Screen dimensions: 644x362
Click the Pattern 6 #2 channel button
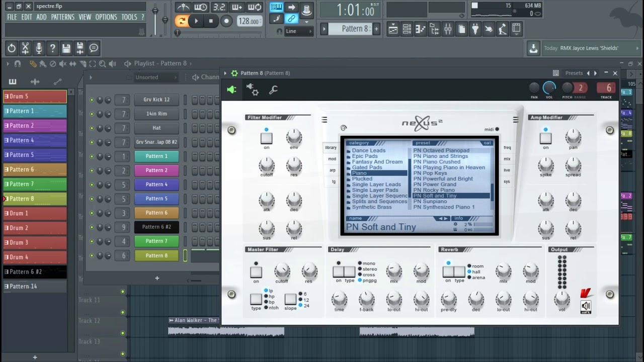tap(156, 227)
